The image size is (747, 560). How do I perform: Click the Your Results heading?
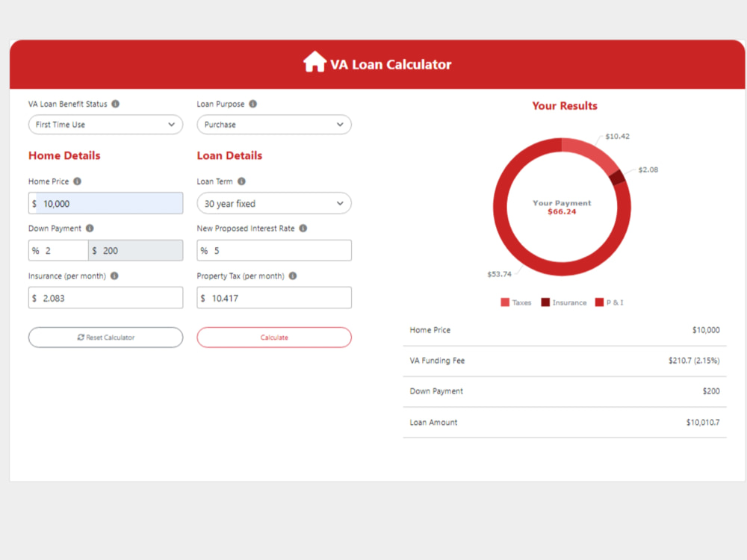pos(565,106)
